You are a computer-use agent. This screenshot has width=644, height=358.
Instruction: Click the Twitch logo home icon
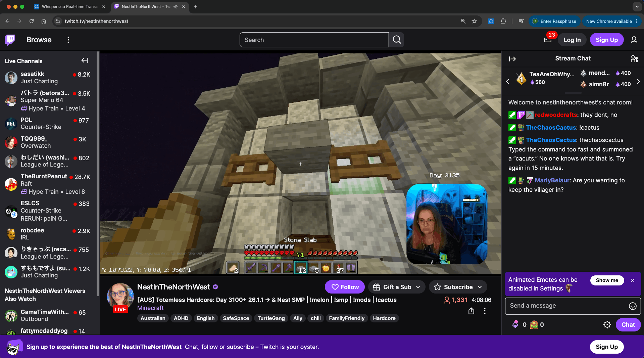(10, 40)
